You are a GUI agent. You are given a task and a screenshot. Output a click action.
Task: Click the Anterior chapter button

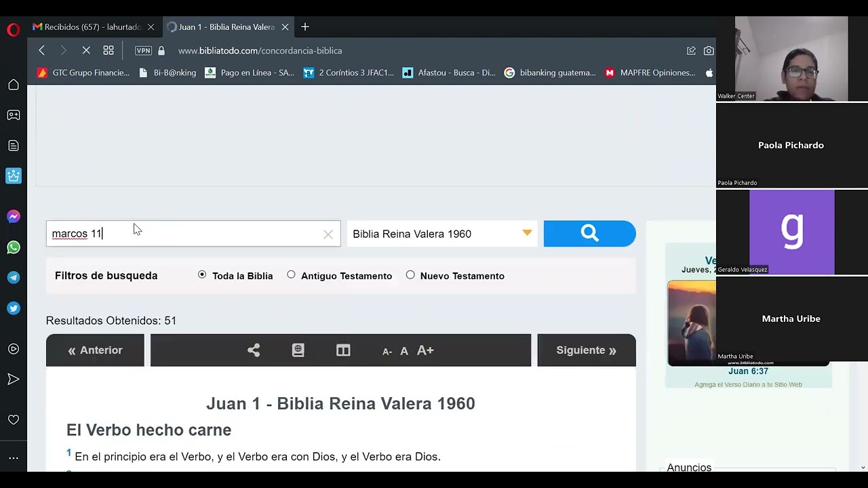click(95, 350)
